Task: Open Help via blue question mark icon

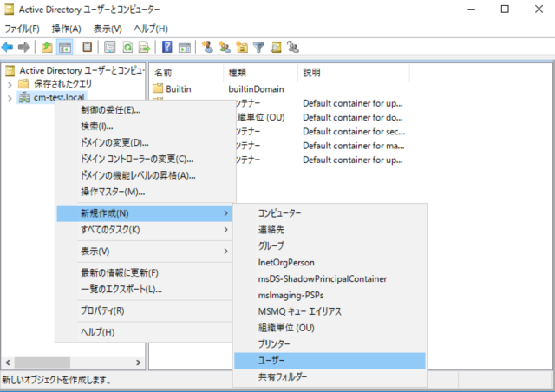Action: pyautogui.click(x=167, y=47)
